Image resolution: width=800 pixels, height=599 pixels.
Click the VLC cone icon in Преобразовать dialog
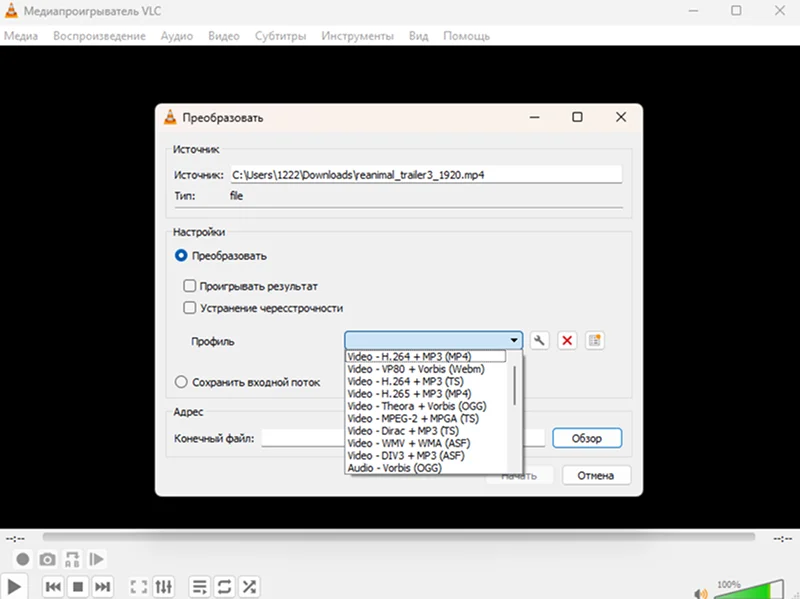tap(170, 117)
